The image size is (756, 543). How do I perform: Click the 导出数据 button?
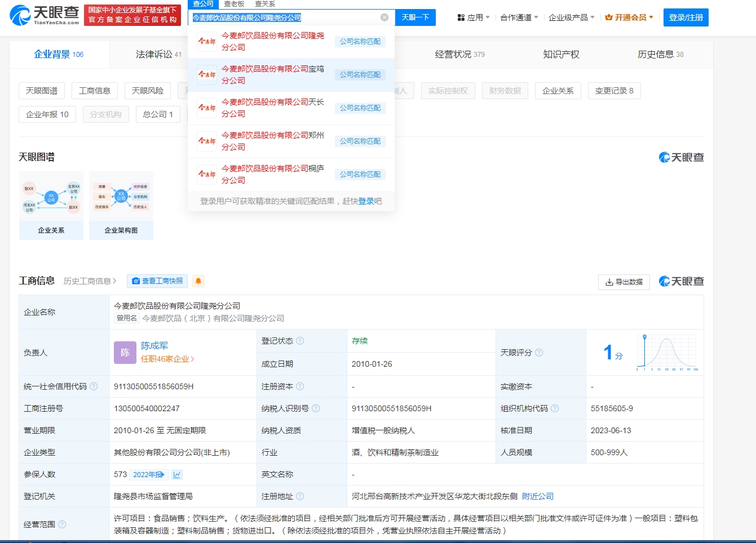[x=624, y=282]
